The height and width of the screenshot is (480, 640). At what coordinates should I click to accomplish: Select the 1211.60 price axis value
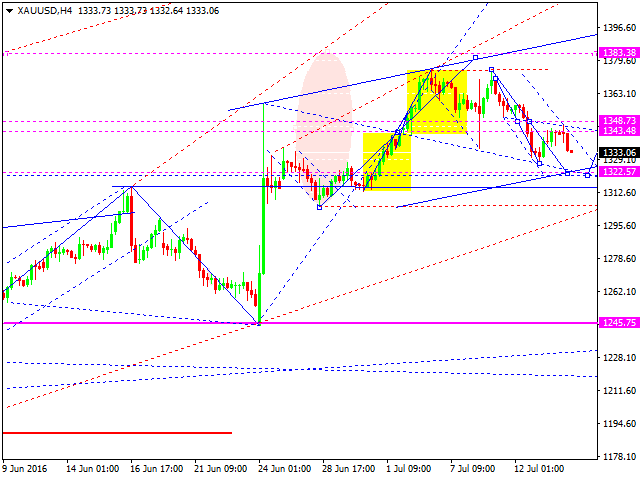pyautogui.click(x=619, y=391)
